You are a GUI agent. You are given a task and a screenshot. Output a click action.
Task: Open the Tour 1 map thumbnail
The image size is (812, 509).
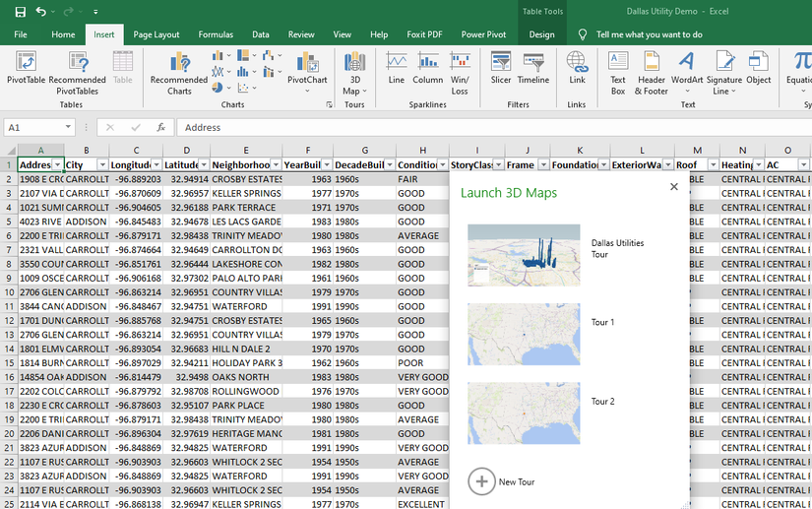(524, 335)
